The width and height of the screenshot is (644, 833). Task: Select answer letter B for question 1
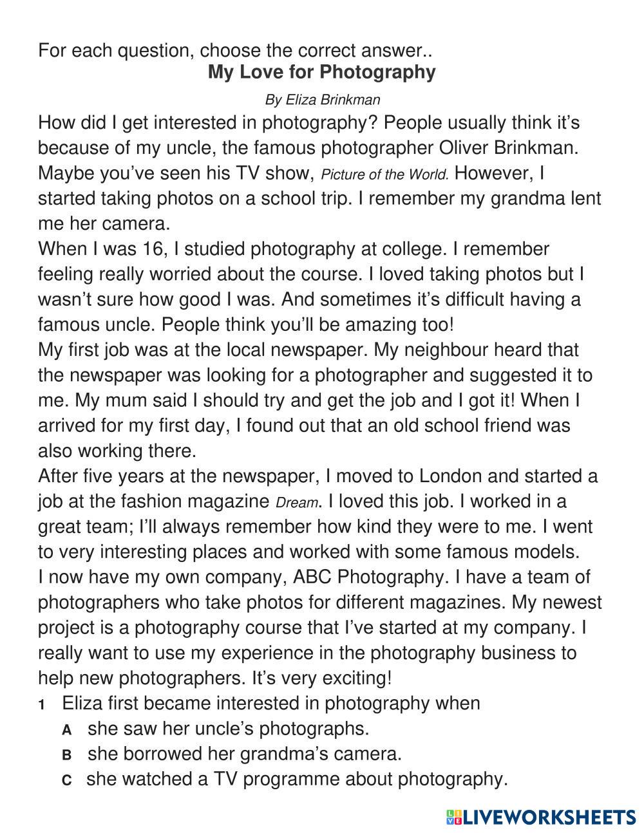point(66,755)
